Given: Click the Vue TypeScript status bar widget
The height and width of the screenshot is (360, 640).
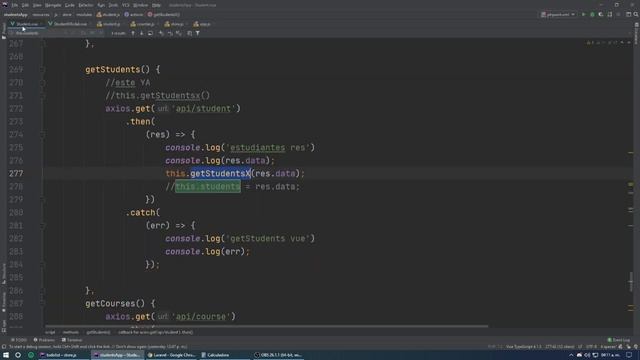Looking at the screenshot, I should pyautogui.click(x=523, y=347).
